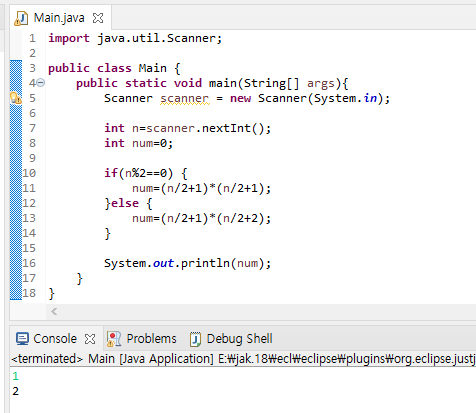Click the num=(n/2+1)*(n/2+1); line
The width and height of the screenshot is (476, 413).
pyautogui.click(x=202, y=188)
